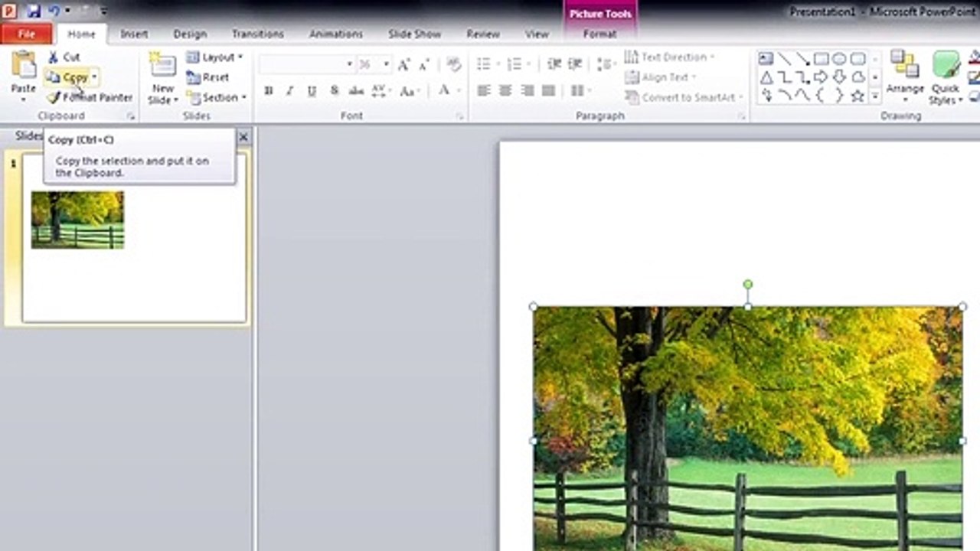The width and height of the screenshot is (980, 551).
Task: Set Align Text Right
Action: pos(527,91)
